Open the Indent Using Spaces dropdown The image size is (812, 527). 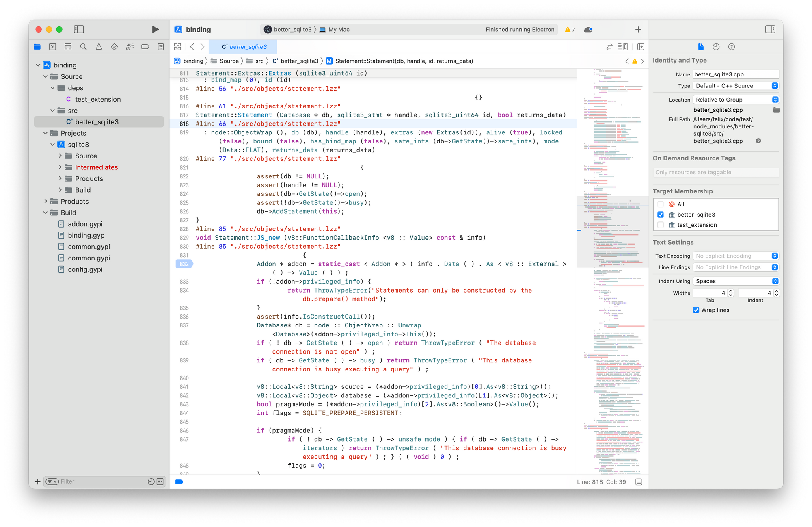click(x=735, y=281)
